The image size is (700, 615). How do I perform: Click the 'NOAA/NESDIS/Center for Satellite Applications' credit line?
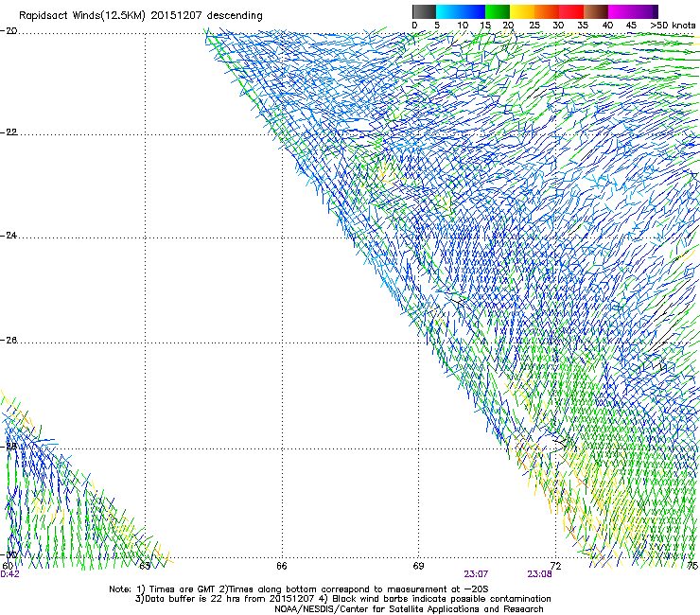(409, 609)
